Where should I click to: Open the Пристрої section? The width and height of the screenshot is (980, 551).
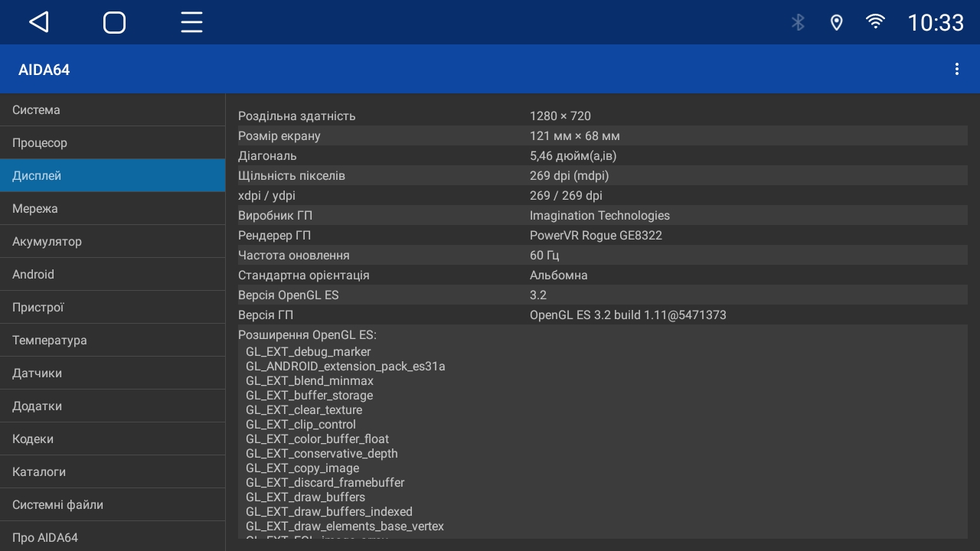113,308
